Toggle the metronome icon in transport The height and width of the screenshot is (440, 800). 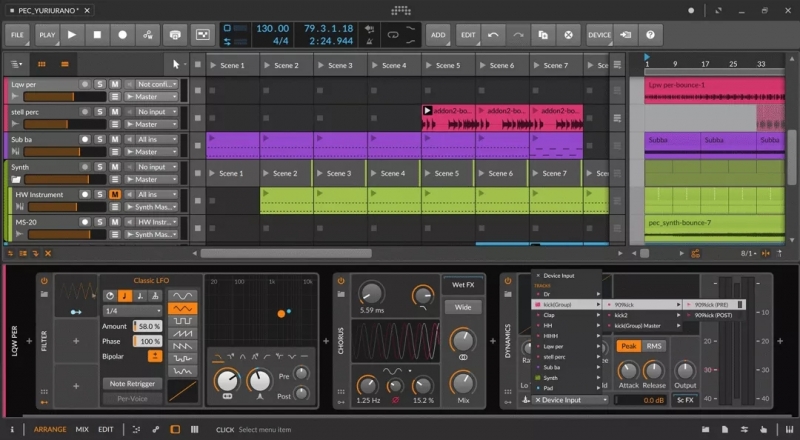point(370,41)
